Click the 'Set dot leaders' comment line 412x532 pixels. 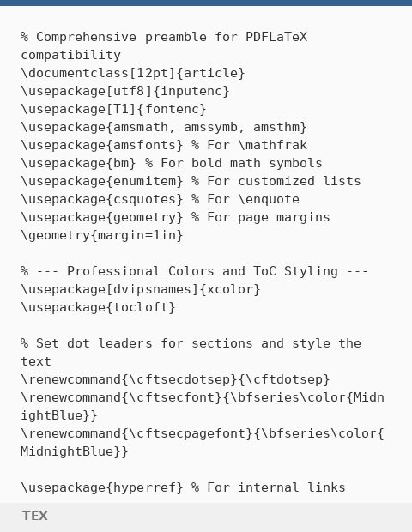click(191, 352)
